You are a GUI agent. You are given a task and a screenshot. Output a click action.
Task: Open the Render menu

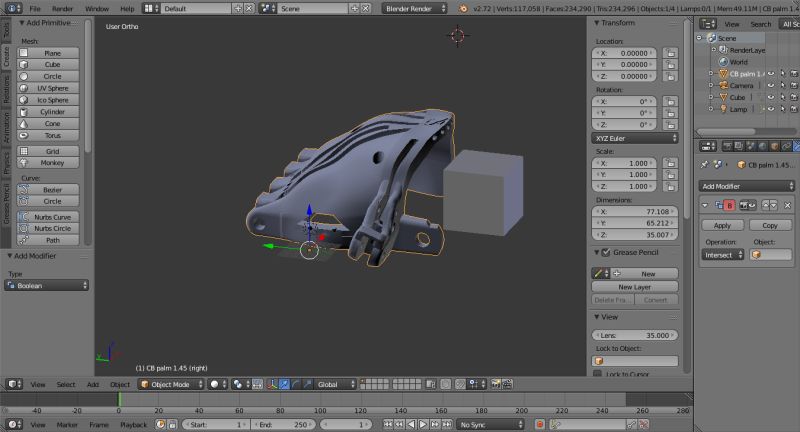62,9
